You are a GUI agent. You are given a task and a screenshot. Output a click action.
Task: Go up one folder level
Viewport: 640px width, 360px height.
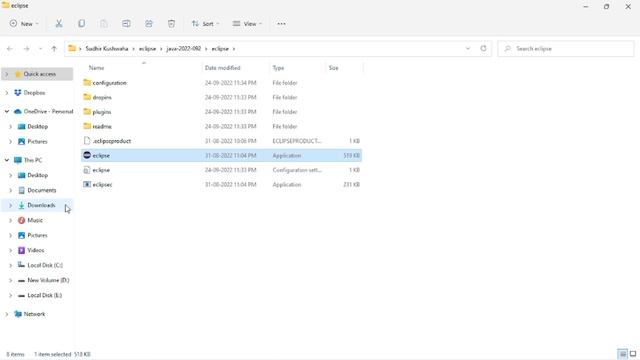point(54,49)
